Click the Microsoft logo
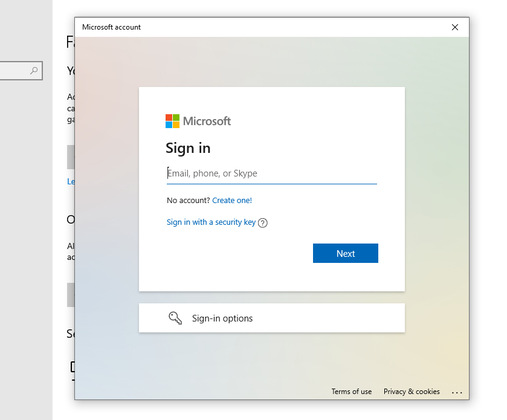 [198, 121]
